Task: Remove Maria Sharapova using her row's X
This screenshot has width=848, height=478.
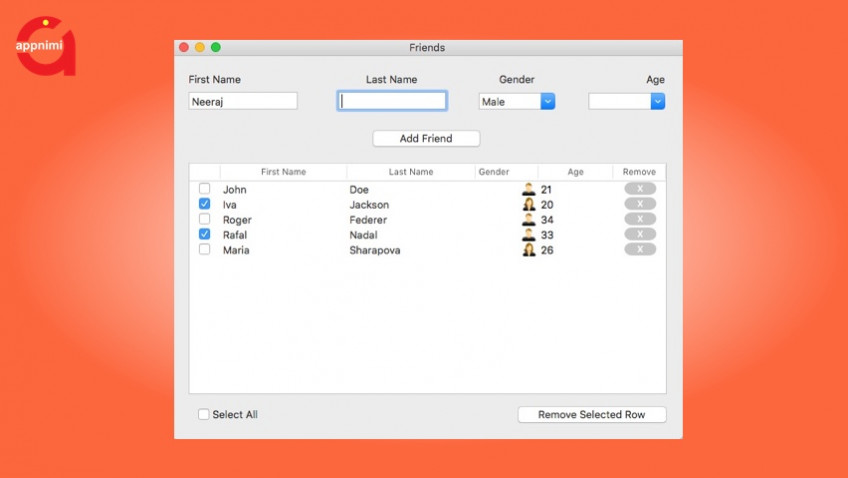Action: tap(640, 249)
